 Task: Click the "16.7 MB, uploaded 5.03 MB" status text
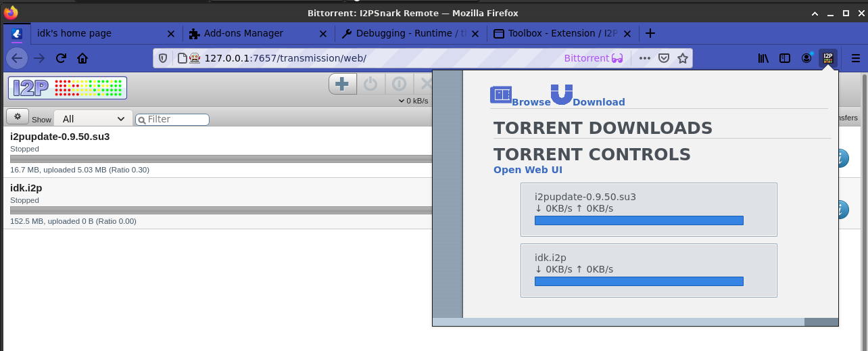[80, 170]
